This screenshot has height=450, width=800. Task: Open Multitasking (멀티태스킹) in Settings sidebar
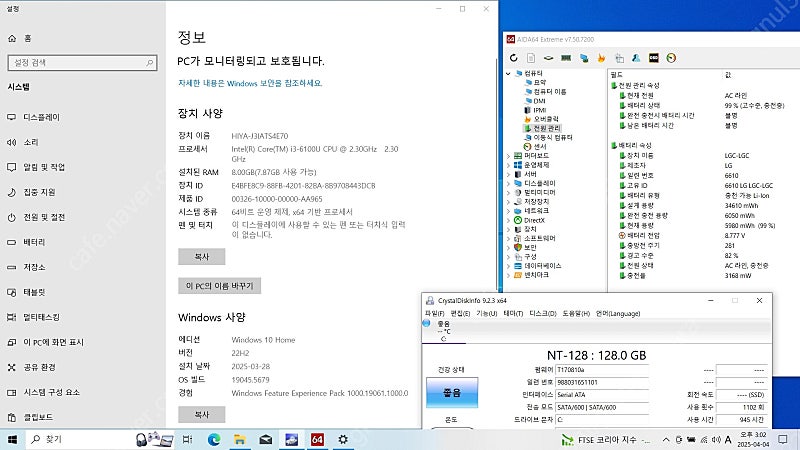[x=82, y=317]
